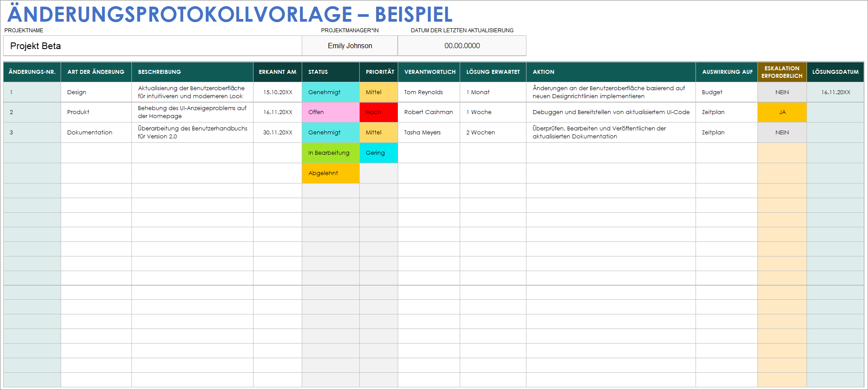The image size is (868, 390).
Task: Click the STATUS column header
Action: (330, 72)
